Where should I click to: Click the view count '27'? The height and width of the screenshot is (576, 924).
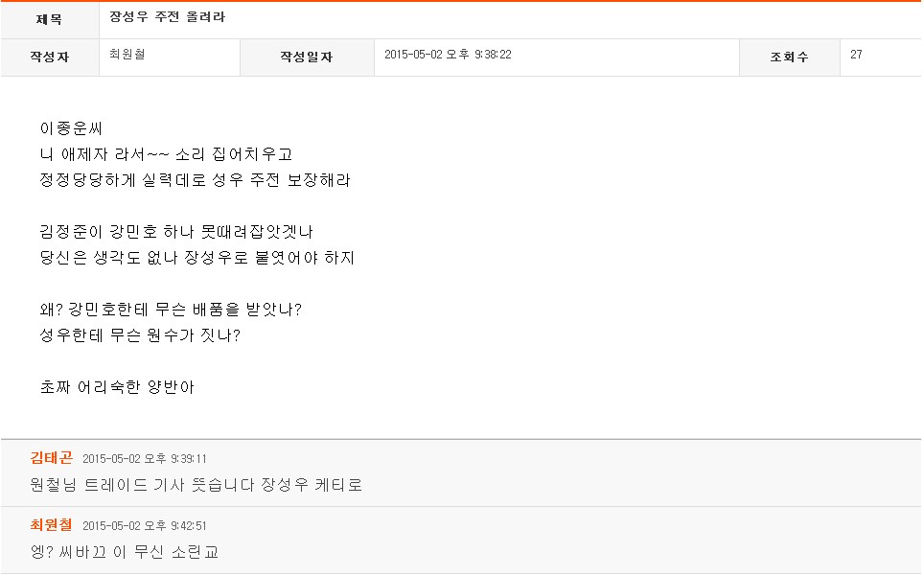click(856, 55)
